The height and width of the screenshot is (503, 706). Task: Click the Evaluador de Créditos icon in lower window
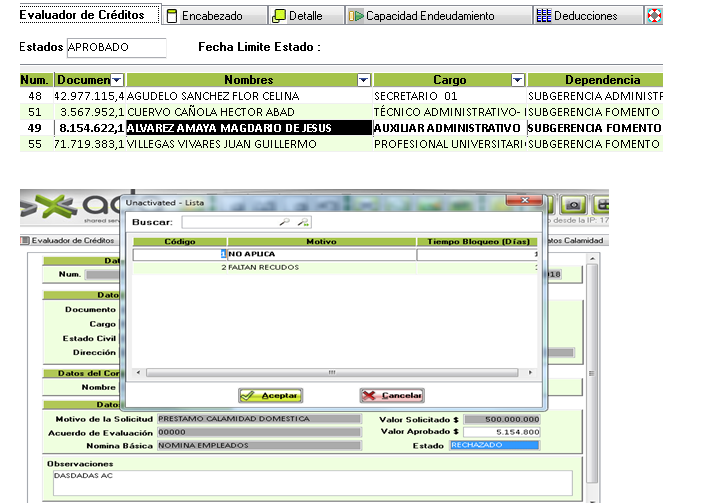tap(26, 240)
